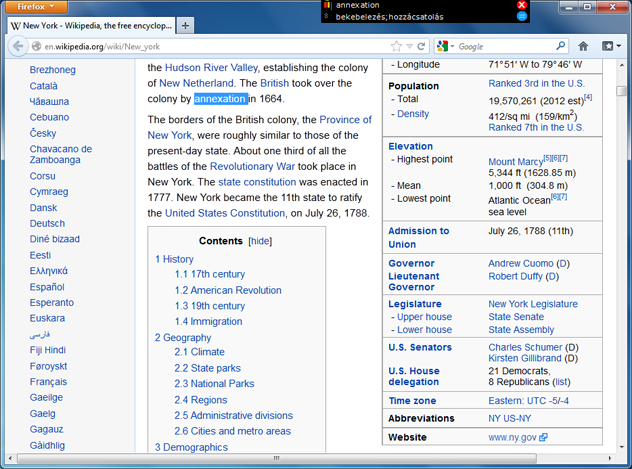632x469 pixels.
Task: Open the search engine selector dropdown
Action: point(445,46)
